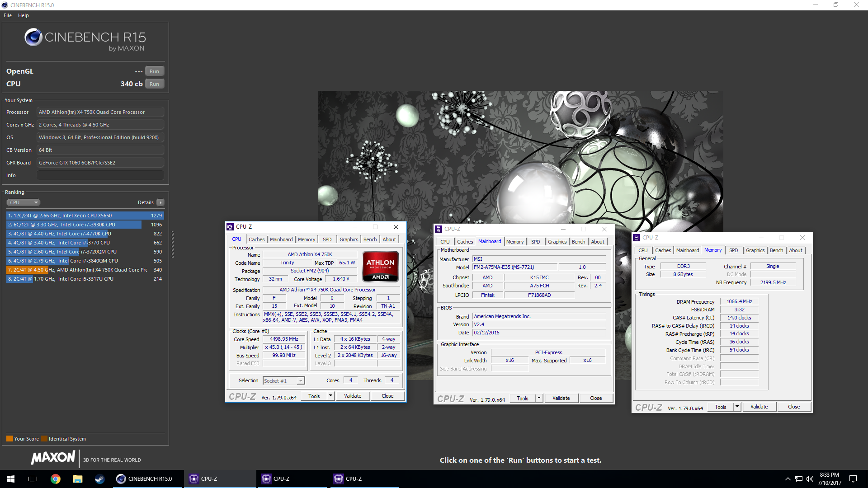Open CPU tab in Memory CPU-Z window
The image size is (868, 488).
tap(643, 250)
